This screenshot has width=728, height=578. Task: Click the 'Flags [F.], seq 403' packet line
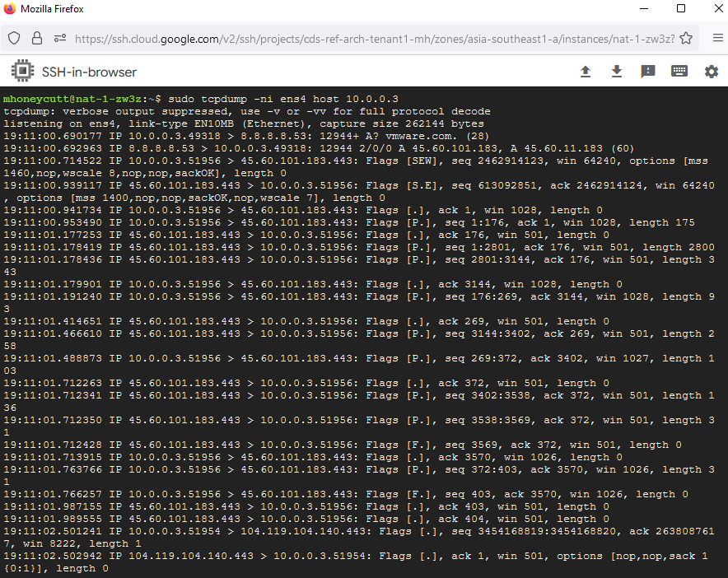tap(346, 494)
